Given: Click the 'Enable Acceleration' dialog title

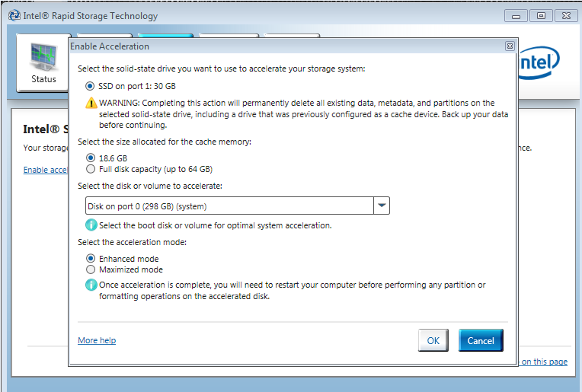Looking at the screenshot, I should pos(110,46).
